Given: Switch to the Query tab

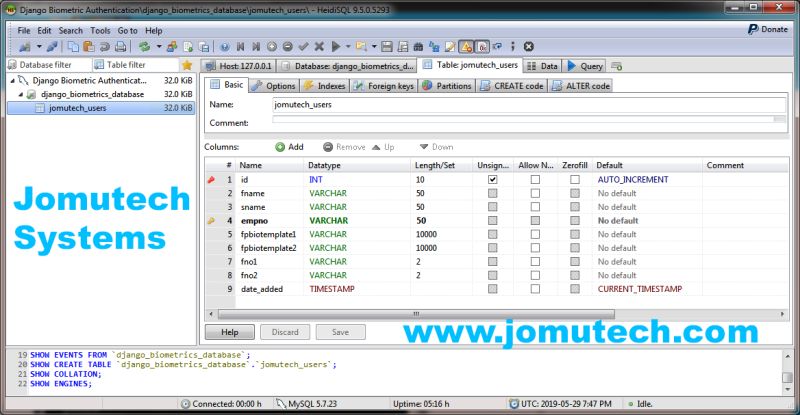Looking at the screenshot, I should (585, 66).
